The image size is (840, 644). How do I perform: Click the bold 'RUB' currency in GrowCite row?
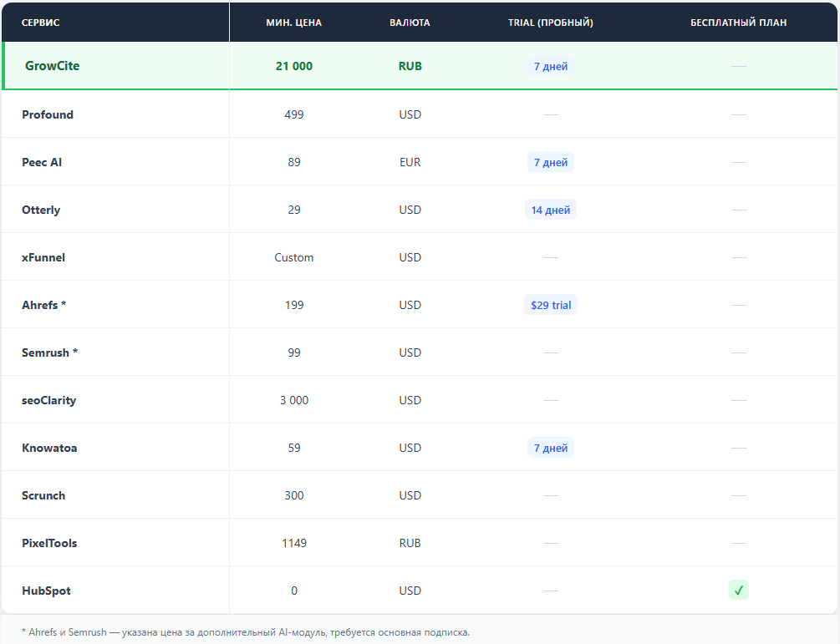coord(410,66)
